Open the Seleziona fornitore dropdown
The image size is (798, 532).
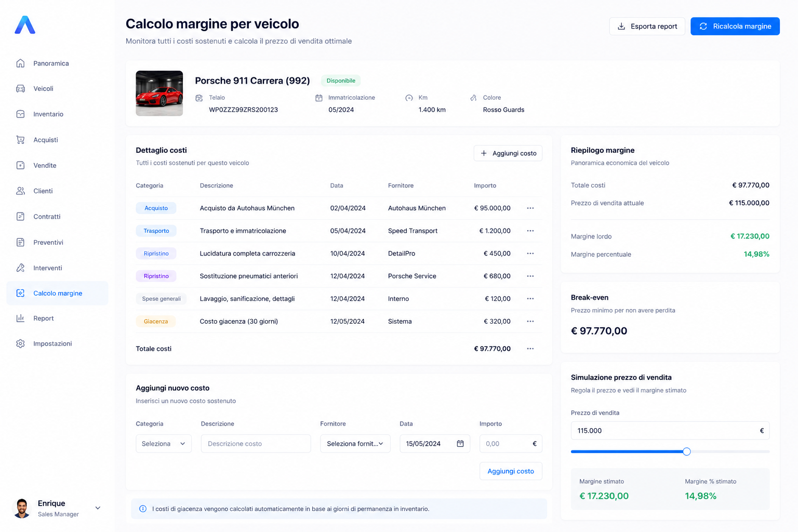click(355, 444)
